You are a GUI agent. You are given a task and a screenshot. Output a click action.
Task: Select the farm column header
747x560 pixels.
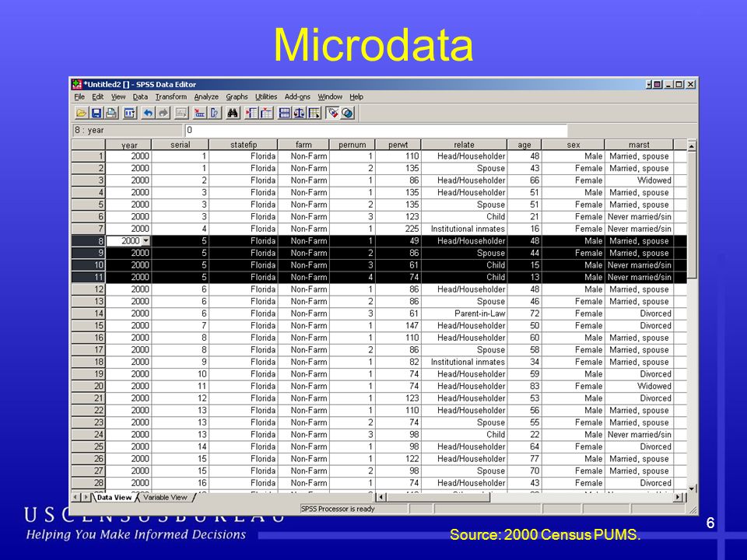point(303,145)
